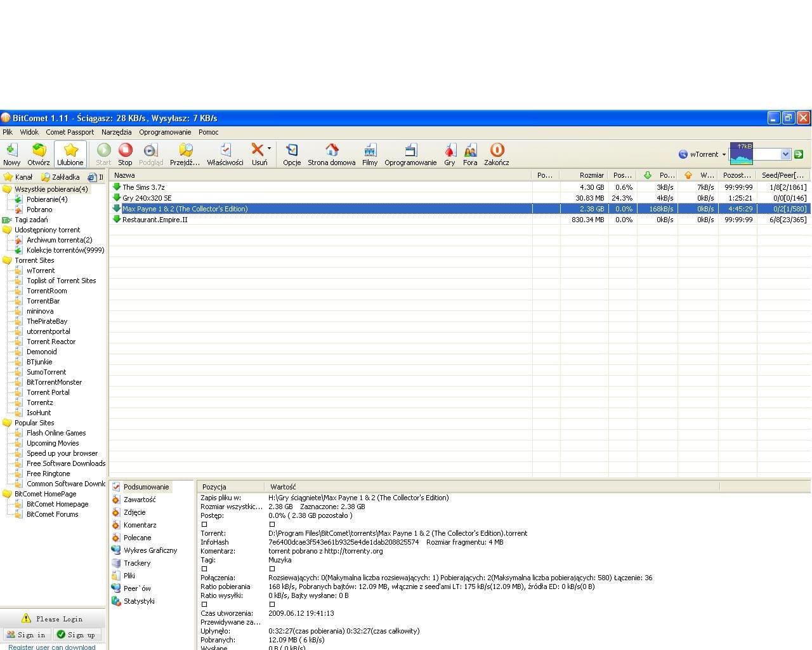The image size is (812, 650).
Task: Open the Widok menu
Action: pyautogui.click(x=29, y=132)
